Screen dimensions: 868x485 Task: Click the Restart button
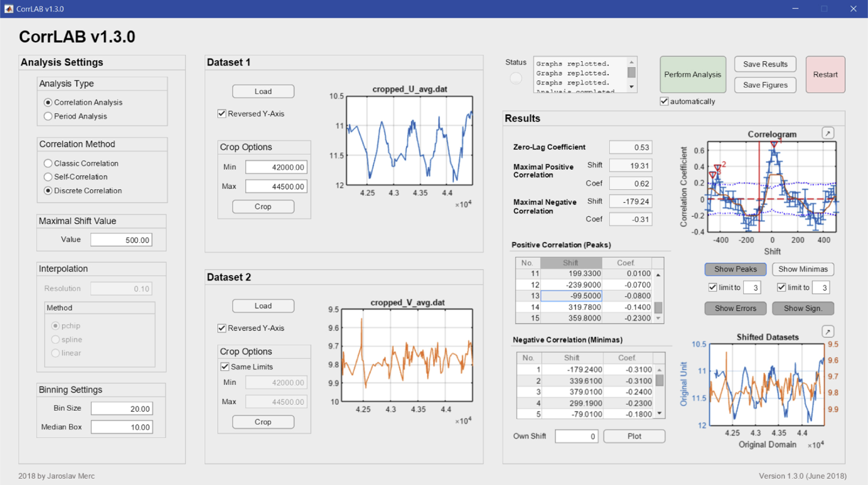(825, 75)
